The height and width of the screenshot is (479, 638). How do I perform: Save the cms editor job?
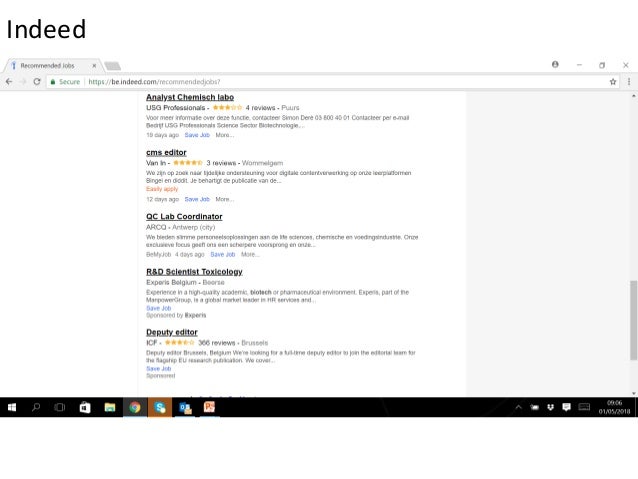coord(197,199)
